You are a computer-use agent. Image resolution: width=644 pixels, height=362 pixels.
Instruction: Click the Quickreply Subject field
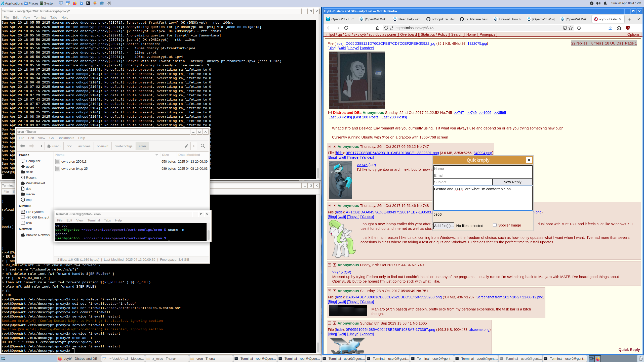463,182
